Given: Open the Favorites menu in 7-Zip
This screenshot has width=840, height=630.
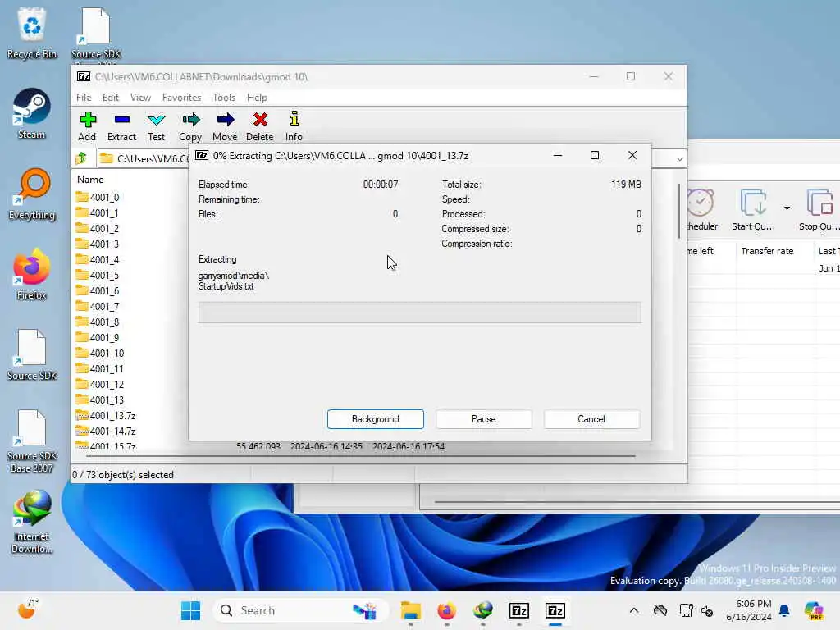Looking at the screenshot, I should pyautogui.click(x=181, y=98).
